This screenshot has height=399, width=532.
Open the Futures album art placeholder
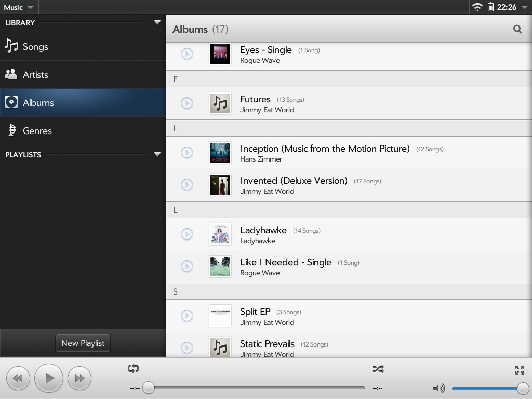(x=220, y=103)
